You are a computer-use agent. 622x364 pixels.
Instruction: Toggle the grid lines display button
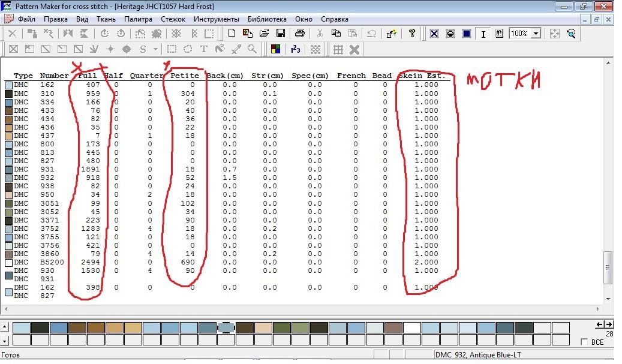tap(338, 49)
